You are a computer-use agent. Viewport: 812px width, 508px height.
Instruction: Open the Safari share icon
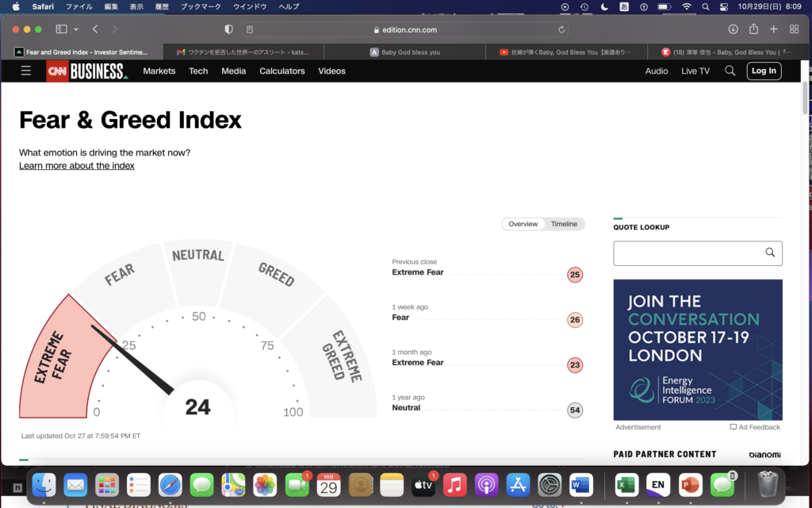coord(753,29)
